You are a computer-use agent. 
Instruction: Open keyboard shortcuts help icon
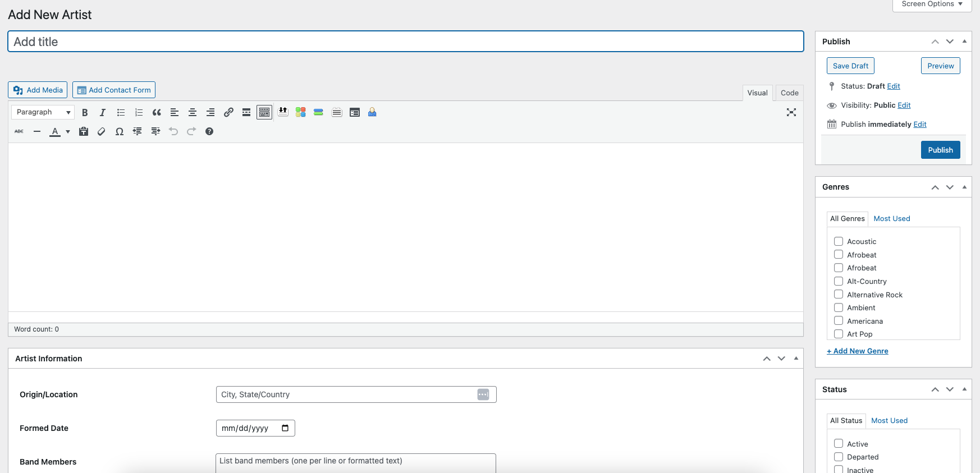click(x=209, y=131)
